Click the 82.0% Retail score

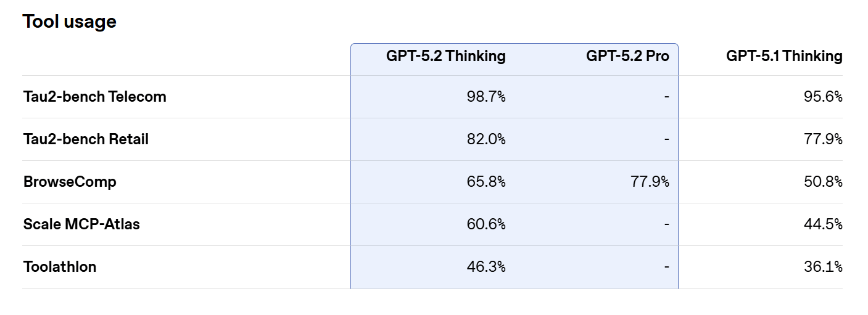click(486, 139)
